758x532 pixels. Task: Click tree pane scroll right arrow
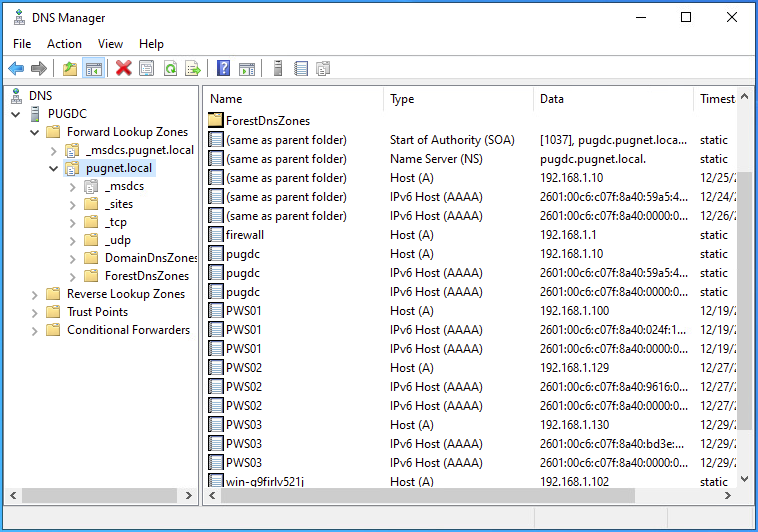[189, 495]
